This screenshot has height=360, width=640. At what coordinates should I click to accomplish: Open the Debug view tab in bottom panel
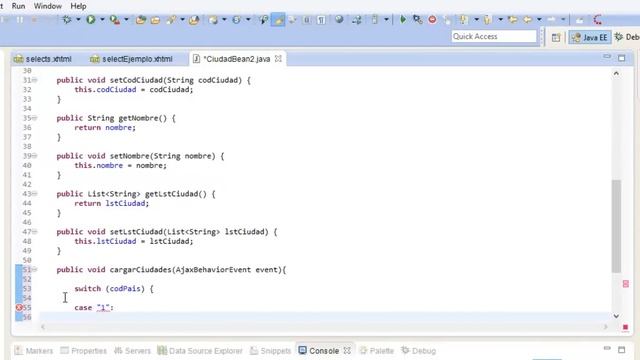coord(419,351)
